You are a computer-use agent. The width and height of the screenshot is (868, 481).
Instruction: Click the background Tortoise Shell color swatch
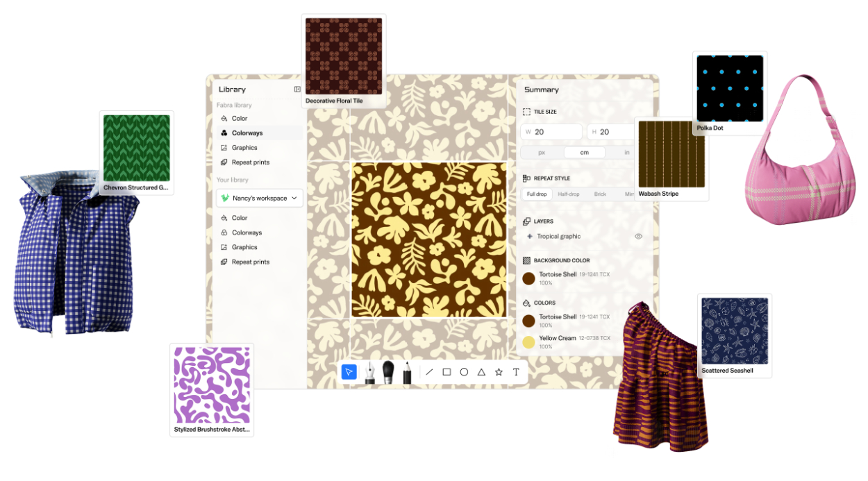pyautogui.click(x=528, y=278)
